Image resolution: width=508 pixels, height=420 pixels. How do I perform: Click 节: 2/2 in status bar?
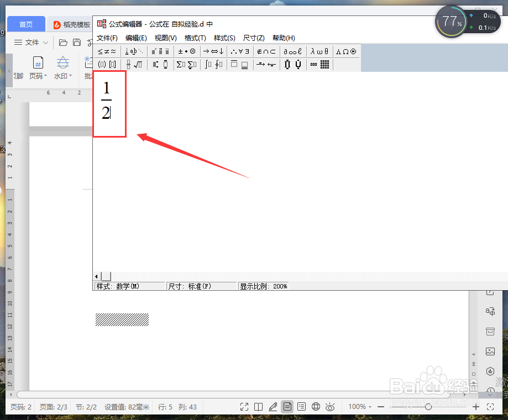tap(86, 407)
